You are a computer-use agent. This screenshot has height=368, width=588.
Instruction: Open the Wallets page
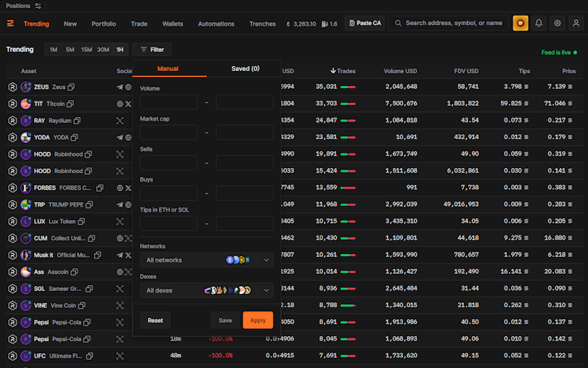pyautogui.click(x=173, y=24)
